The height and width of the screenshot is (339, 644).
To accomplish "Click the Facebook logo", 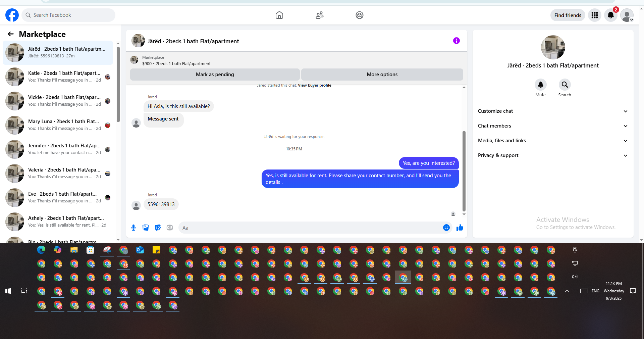I will (x=12, y=15).
